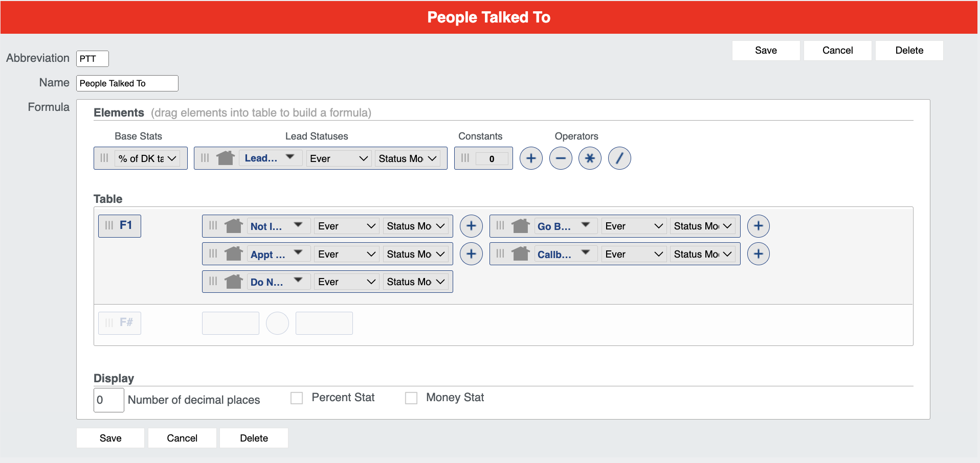This screenshot has width=980, height=463.
Task: Click the drag handle of Callb... element
Action: click(x=500, y=253)
